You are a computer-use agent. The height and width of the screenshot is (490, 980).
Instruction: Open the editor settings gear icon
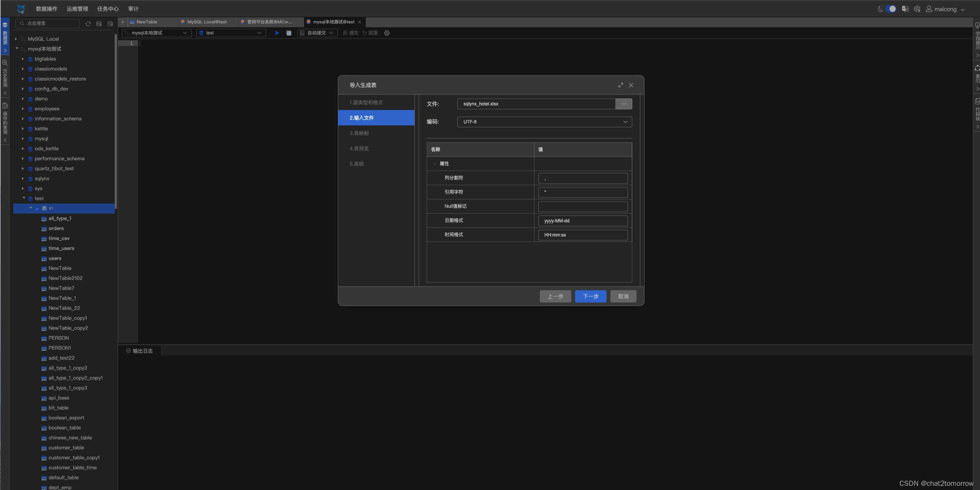(x=387, y=33)
